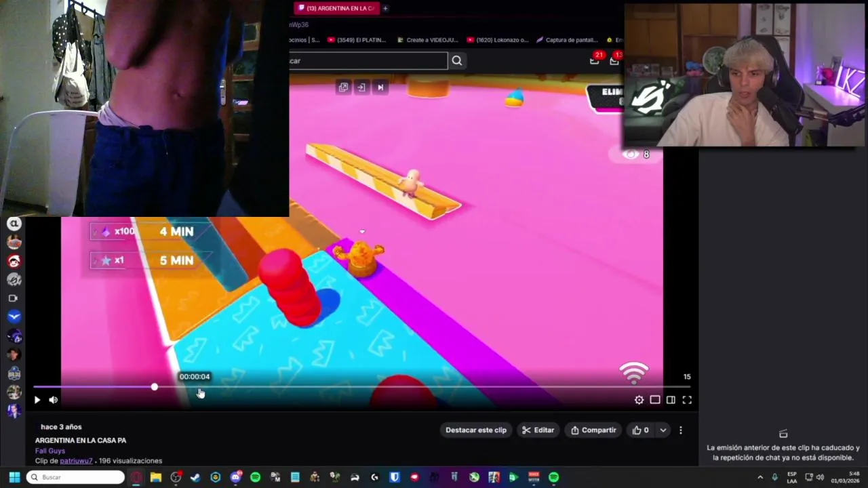Click the camera icon in the Twitch sidebar
Viewport: 868px width, 488px height.
(13, 298)
